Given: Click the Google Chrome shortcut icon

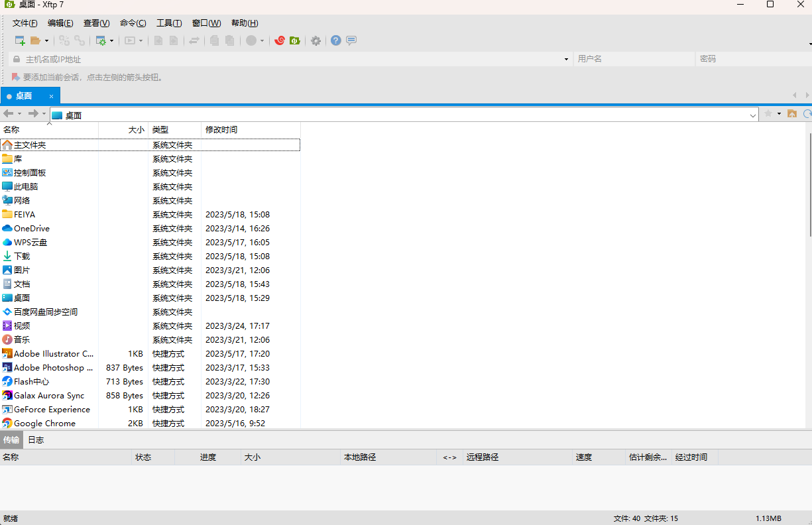Looking at the screenshot, I should [x=7, y=423].
